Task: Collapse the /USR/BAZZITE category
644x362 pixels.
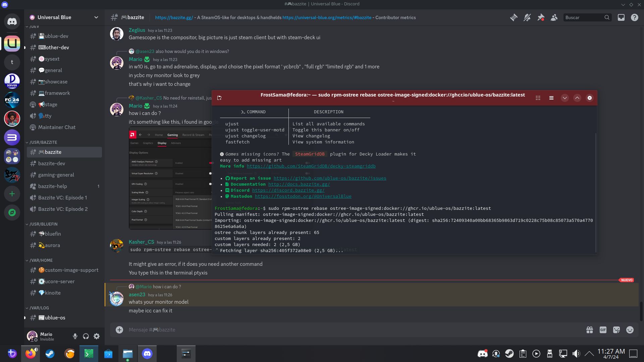Action: 43,142
